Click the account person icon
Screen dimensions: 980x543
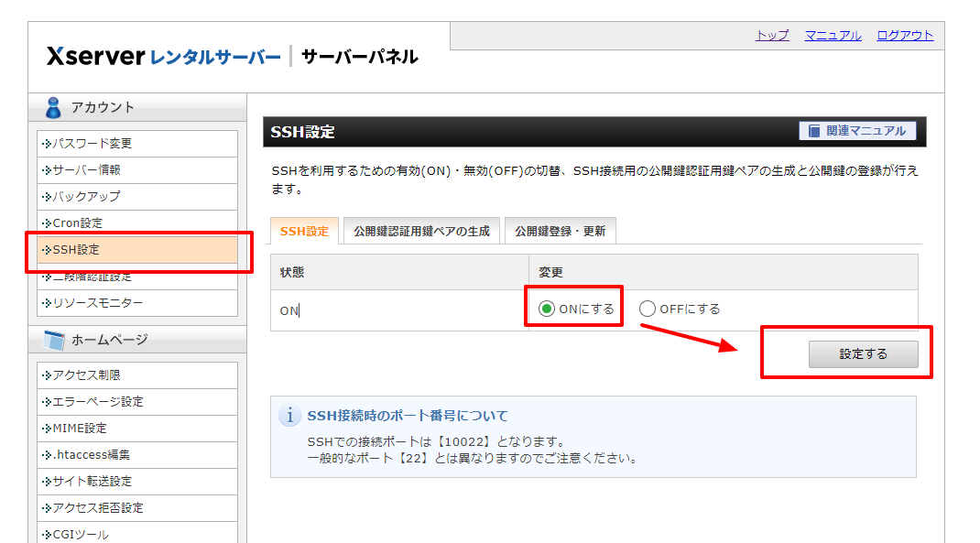point(53,105)
